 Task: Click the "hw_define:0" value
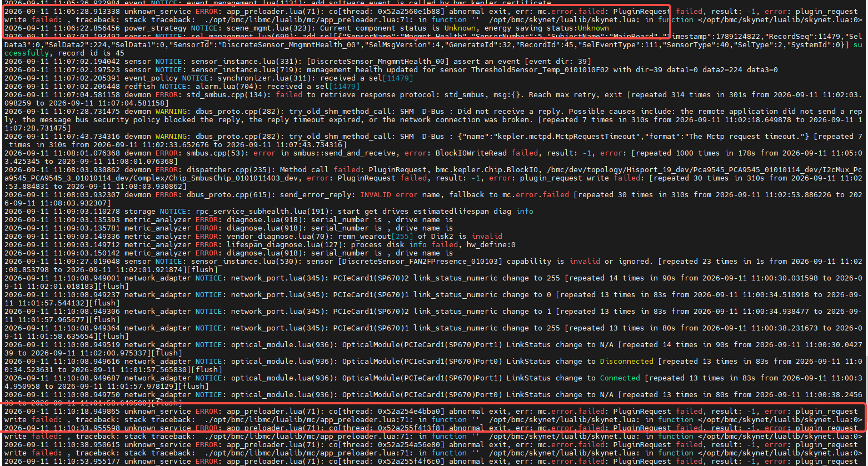[491, 245]
